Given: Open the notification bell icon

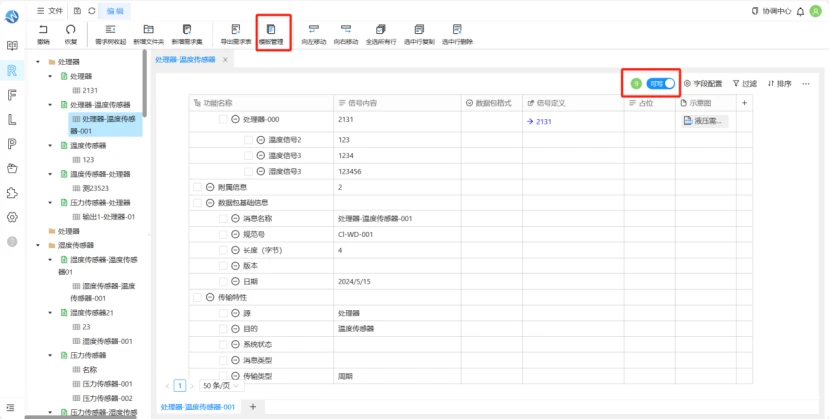Looking at the screenshot, I should coord(800,11).
